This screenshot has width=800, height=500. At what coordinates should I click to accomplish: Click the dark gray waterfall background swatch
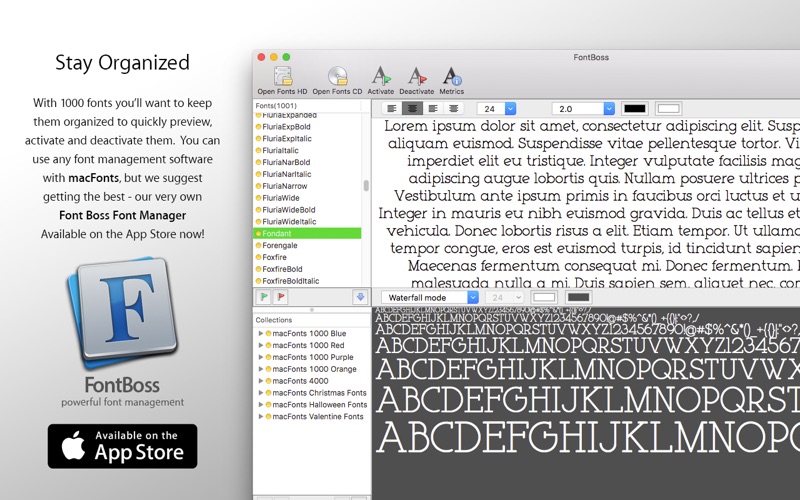pyautogui.click(x=579, y=297)
